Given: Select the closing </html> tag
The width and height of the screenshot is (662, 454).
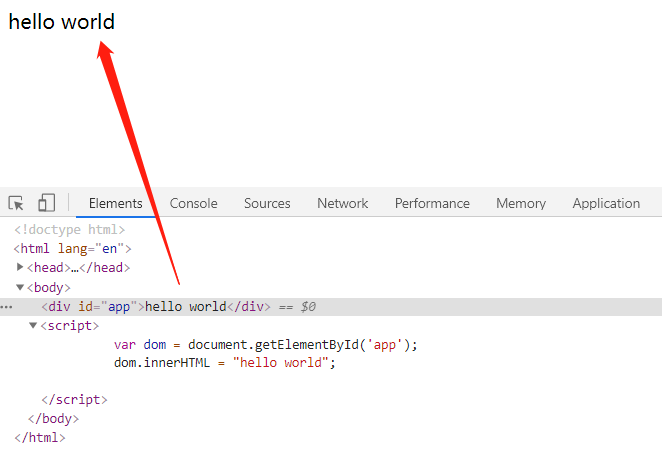Looking at the screenshot, I should point(40,437).
